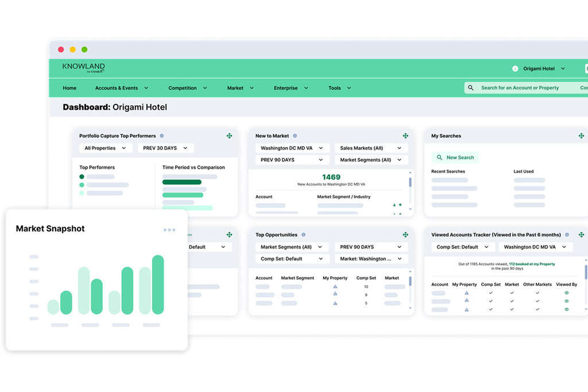Image resolution: width=588 pixels, height=392 pixels.
Task: Click the move icon on Portfolio Capture widget
Action: coord(229,136)
